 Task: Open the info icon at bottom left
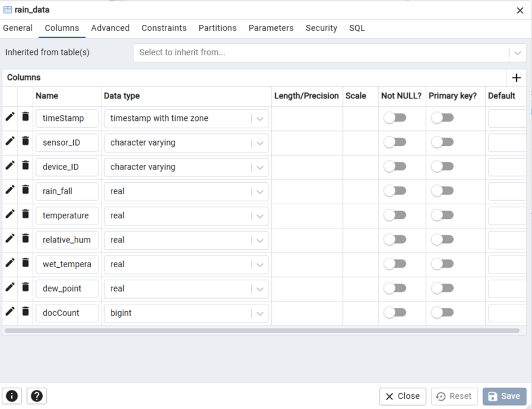coord(12,396)
